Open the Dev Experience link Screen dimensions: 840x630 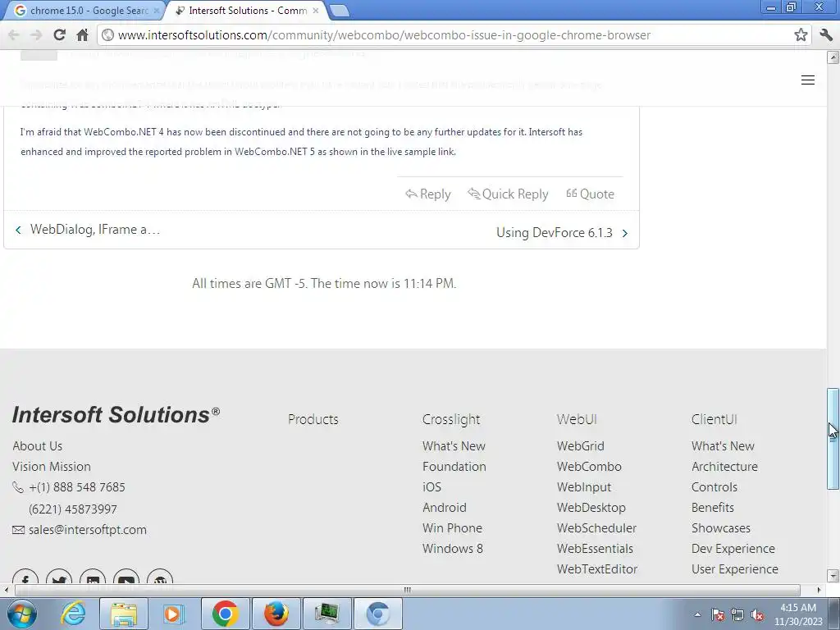[733, 549]
